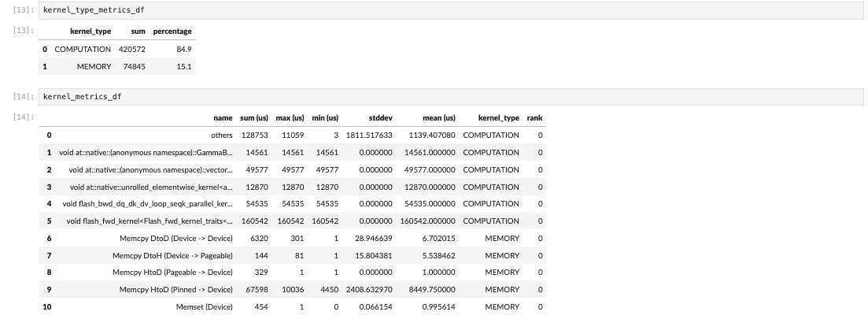Select the percentage value 84.9
The width and height of the screenshot is (868, 323).
184,50
